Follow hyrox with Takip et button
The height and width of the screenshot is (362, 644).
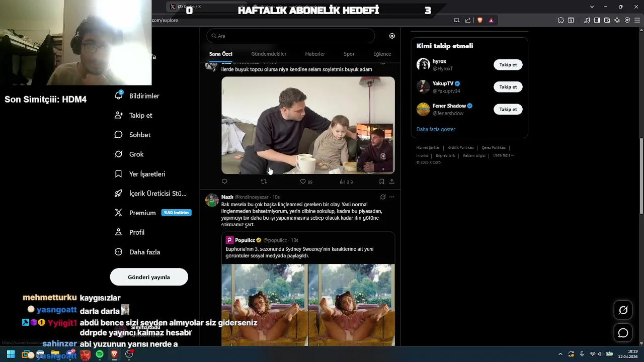click(x=508, y=65)
